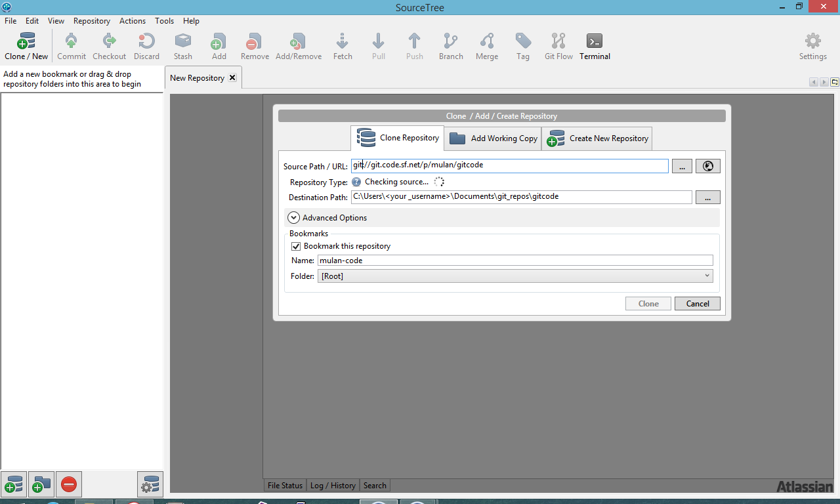Expand the Advanced Options section
This screenshot has height=504, width=840.
tap(293, 218)
